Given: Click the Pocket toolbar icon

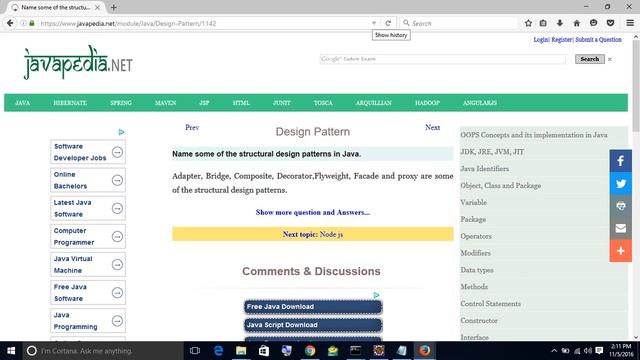Looking at the screenshot, I should (611, 23).
